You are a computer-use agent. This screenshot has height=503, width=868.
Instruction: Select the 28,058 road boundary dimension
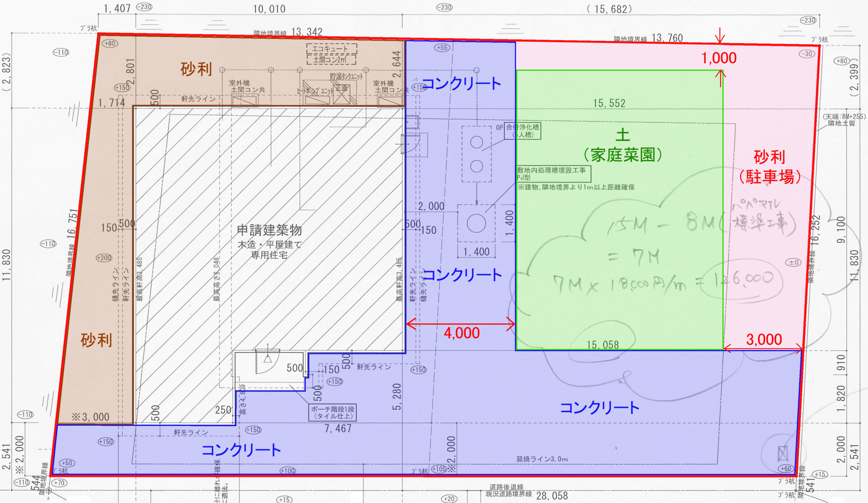pos(552,496)
